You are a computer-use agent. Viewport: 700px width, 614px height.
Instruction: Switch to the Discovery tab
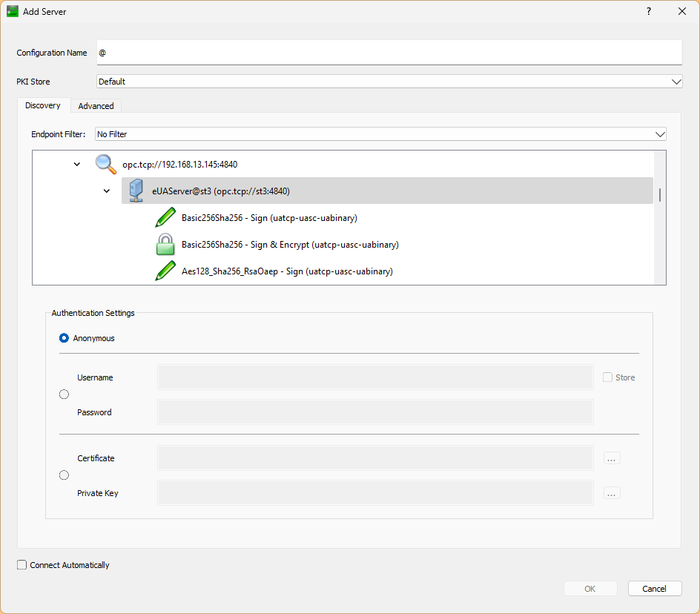(43, 105)
